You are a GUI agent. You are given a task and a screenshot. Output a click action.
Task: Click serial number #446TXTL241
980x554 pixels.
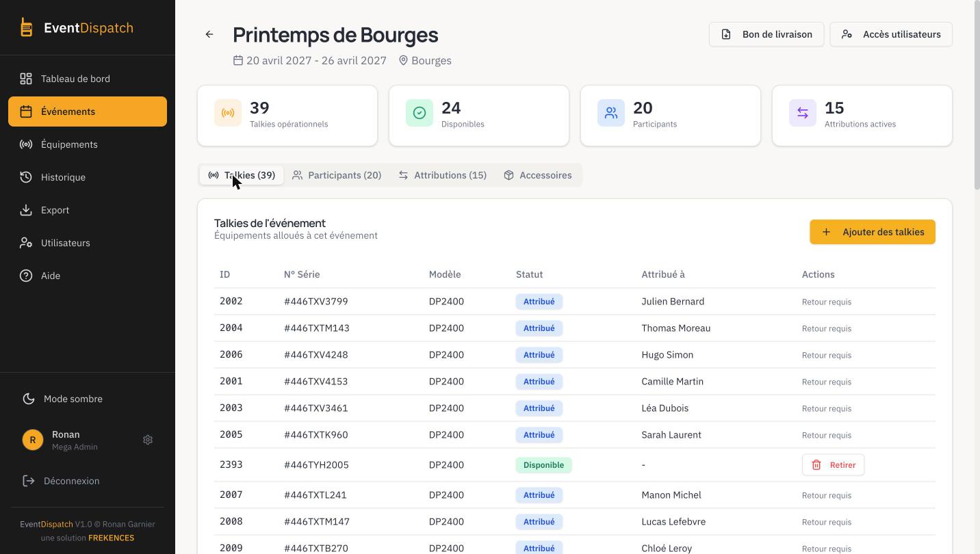tap(315, 495)
